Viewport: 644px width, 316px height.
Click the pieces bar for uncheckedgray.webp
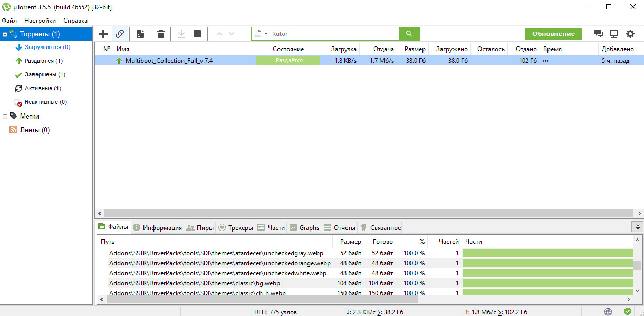click(x=547, y=253)
